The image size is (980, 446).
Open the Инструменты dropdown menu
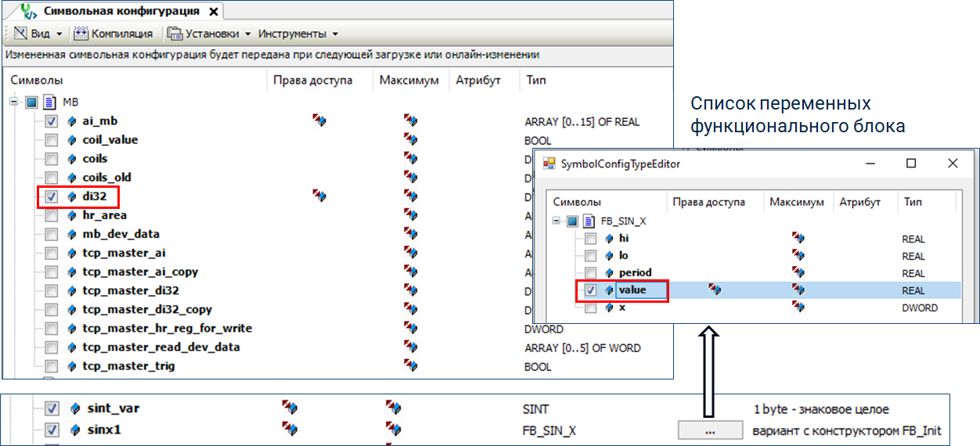[x=297, y=34]
